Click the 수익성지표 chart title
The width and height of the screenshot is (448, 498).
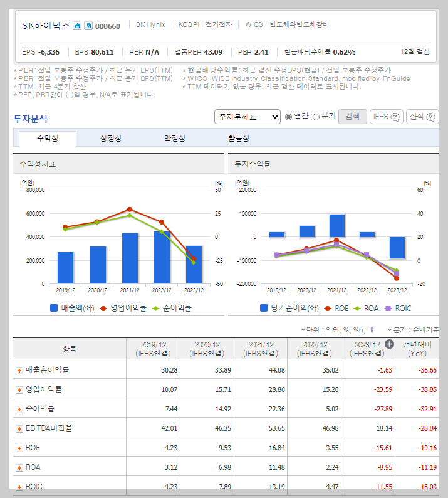[x=38, y=164]
